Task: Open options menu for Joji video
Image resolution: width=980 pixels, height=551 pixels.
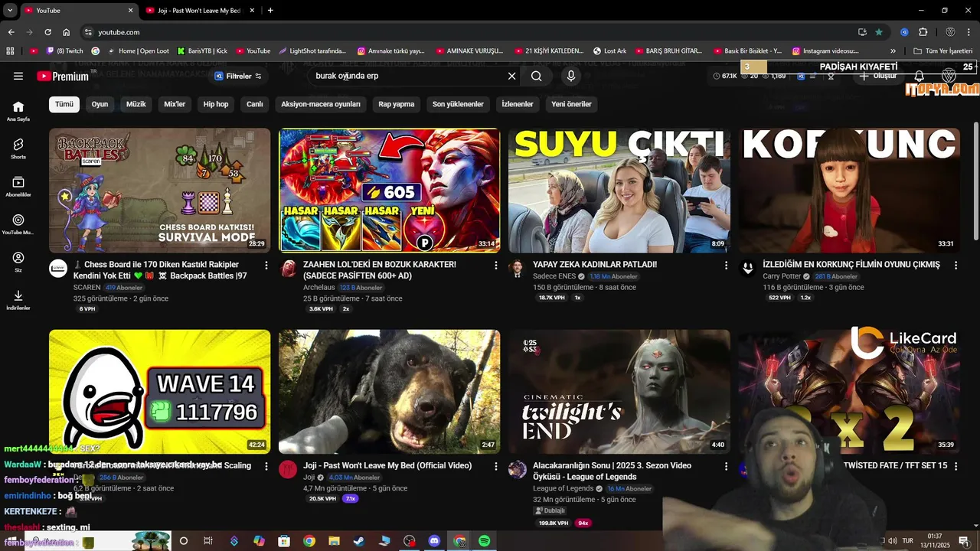Action: pos(496,466)
